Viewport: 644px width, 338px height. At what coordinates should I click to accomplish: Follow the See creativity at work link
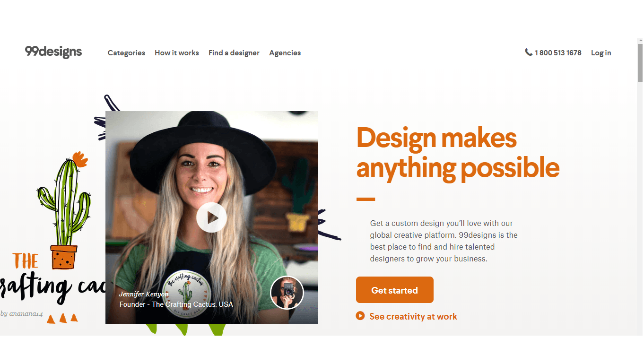[x=413, y=316]
